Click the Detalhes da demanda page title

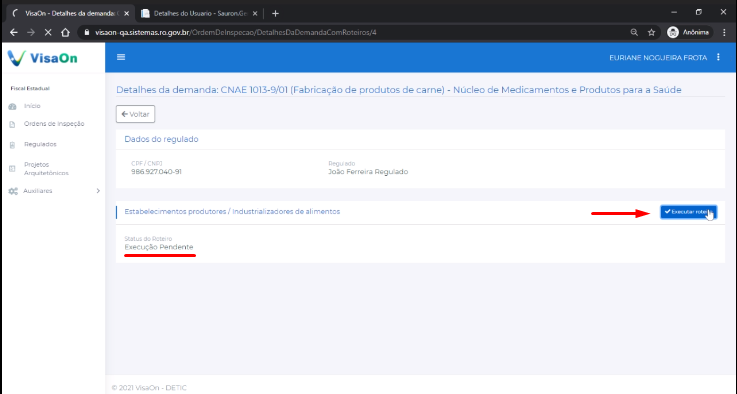399,90
